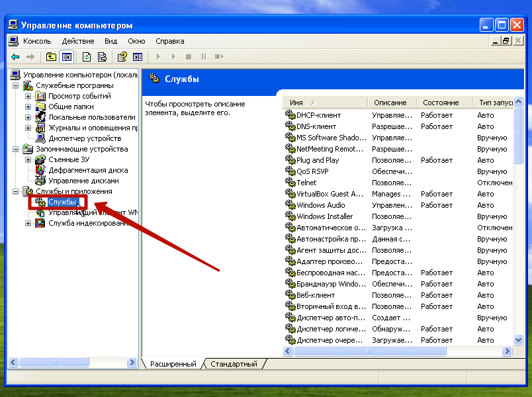Click the Export list toolbar icon
Viewport: 532px width, 397px height.
point(103,57)
